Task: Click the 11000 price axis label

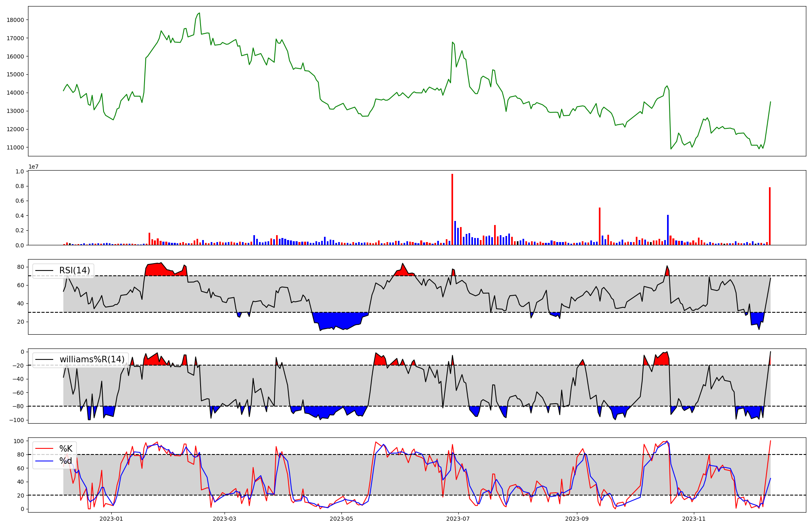Action: pyautogui.click(x=15, y=147)
